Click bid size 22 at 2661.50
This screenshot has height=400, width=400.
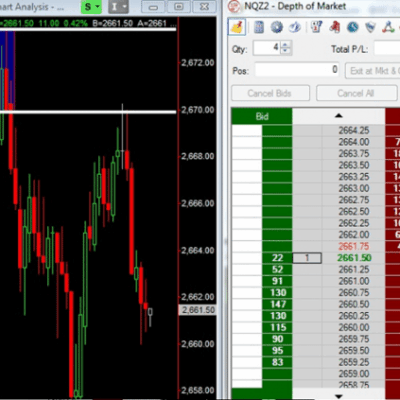pyautogui.click(x=277, y=258)
